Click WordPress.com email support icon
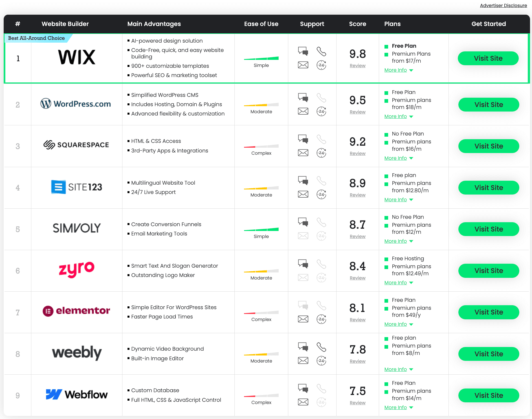The width and height of the screenshot is (532, 419). [x=303, y=111]
